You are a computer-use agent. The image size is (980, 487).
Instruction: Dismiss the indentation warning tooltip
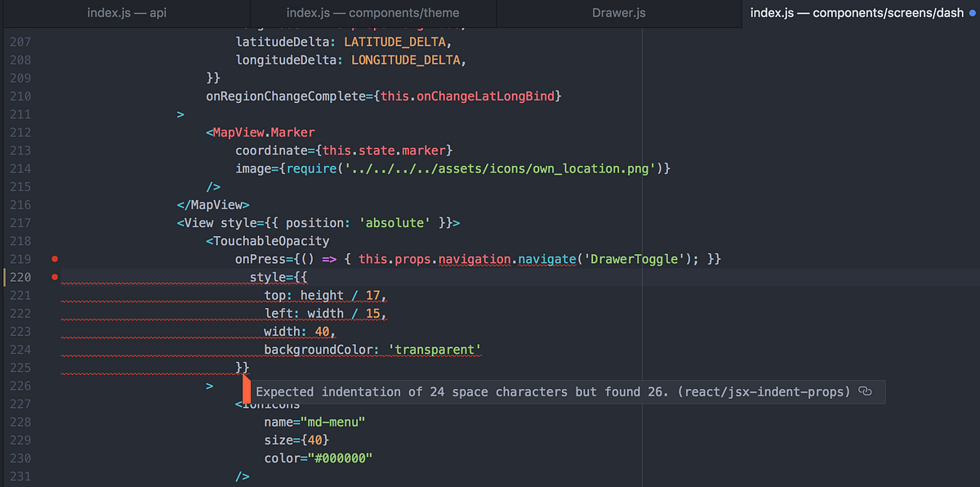tap(563, 391)
